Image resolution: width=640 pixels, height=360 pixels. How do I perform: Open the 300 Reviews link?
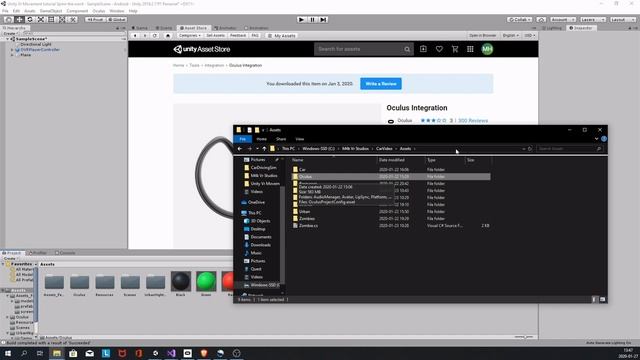473,121
